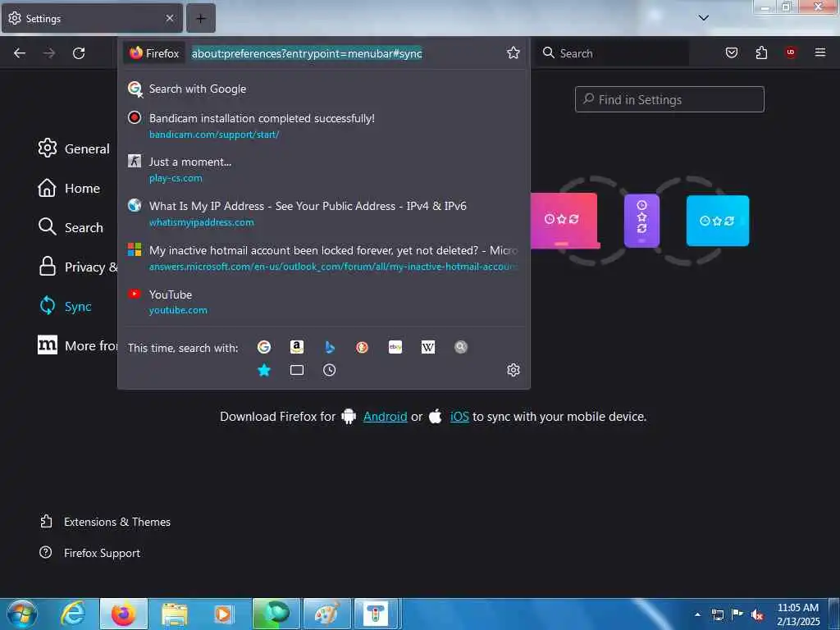Image resolution: width=840 pixels, height=630 pixels.
Task: Open the Search settings category
Action: click(x=71, y=227)
